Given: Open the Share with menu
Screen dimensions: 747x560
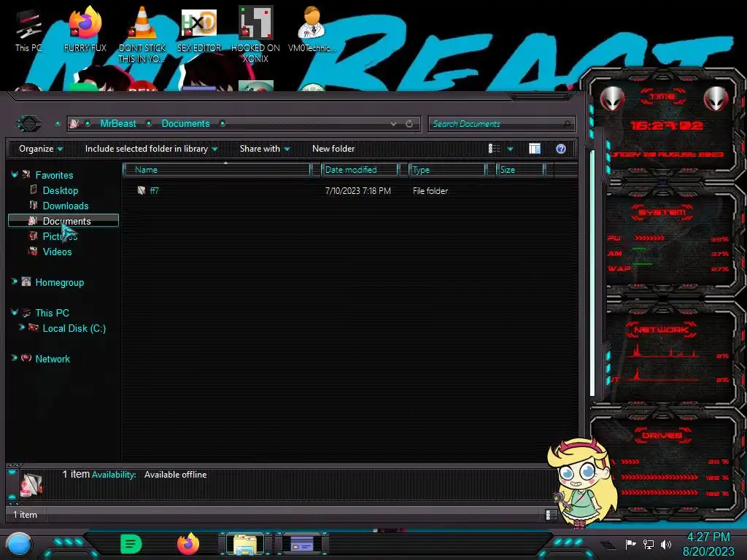Looking at the screenshot, I should (264, 149).
